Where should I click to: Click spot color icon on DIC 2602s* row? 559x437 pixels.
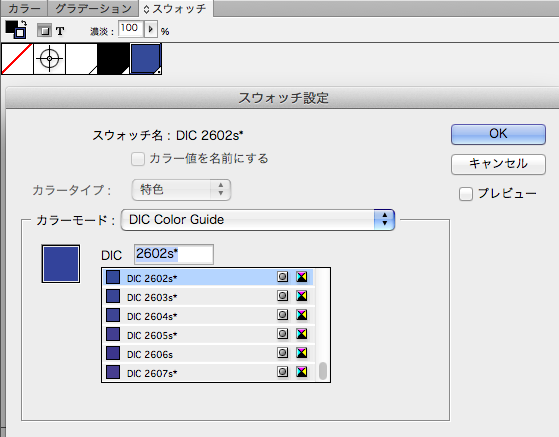(x=283, y=277)
